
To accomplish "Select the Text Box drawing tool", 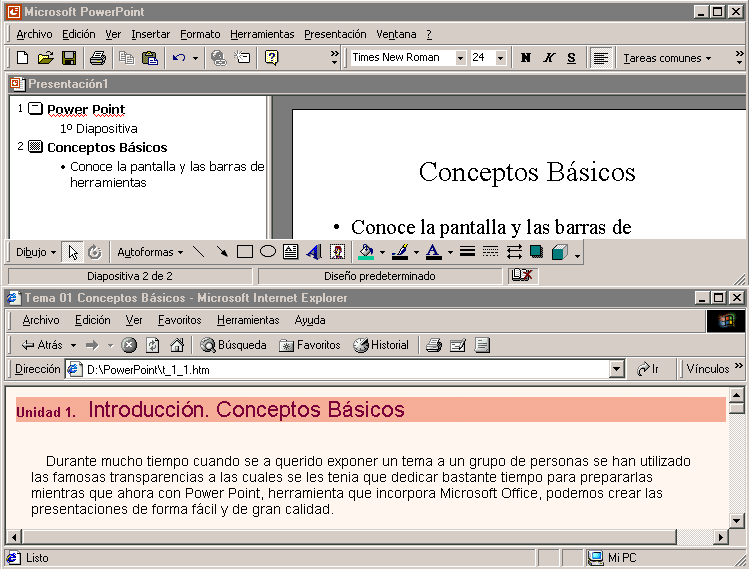I will [x=291, y=252].
